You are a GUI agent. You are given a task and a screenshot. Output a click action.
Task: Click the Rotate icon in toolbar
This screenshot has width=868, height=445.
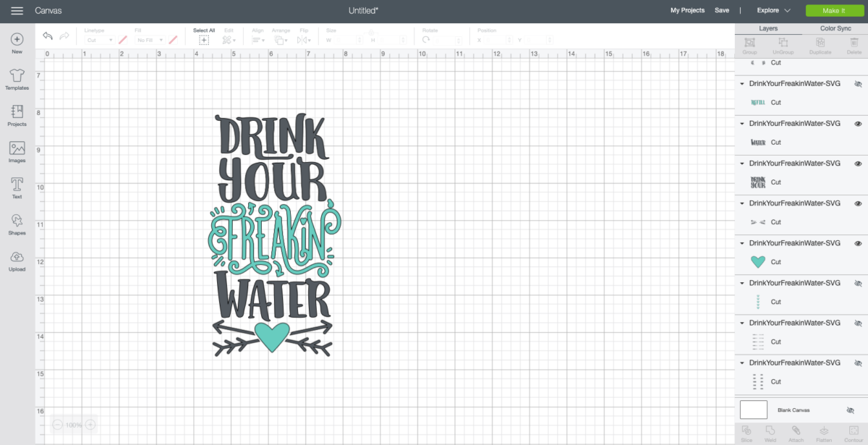pos(426,41)
